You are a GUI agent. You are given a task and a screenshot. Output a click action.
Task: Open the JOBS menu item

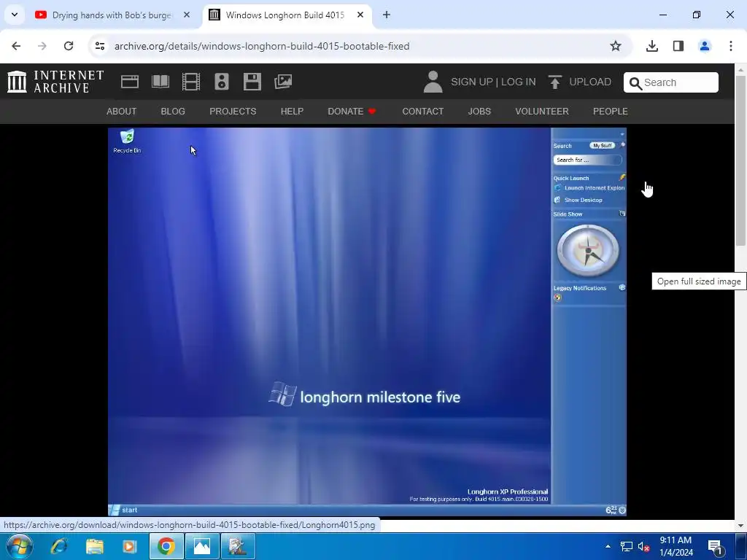pyautogui.click(x=479, y=112)
